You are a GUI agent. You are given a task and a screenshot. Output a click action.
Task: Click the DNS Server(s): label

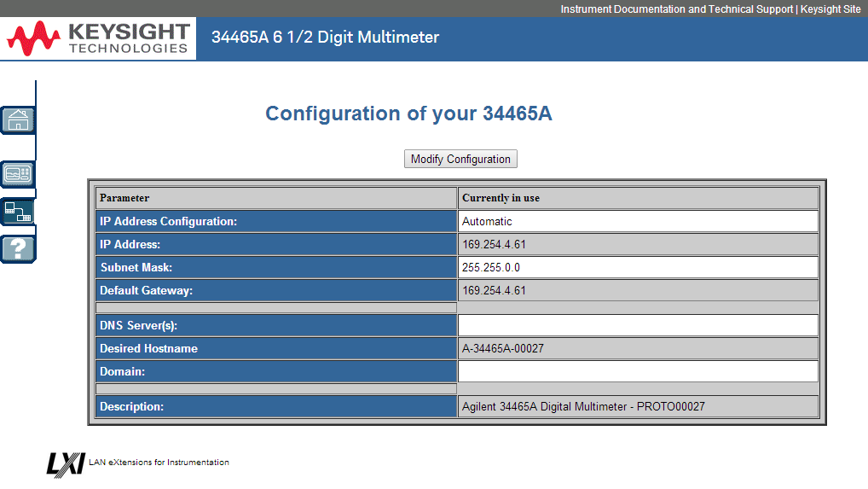pyautogui.click(x=138, y=326)
